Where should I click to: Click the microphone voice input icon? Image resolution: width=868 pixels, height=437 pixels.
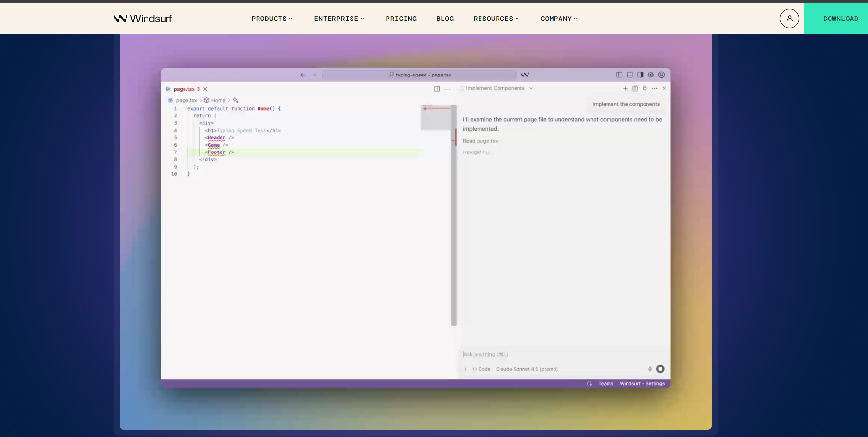[x=650, y=369]
